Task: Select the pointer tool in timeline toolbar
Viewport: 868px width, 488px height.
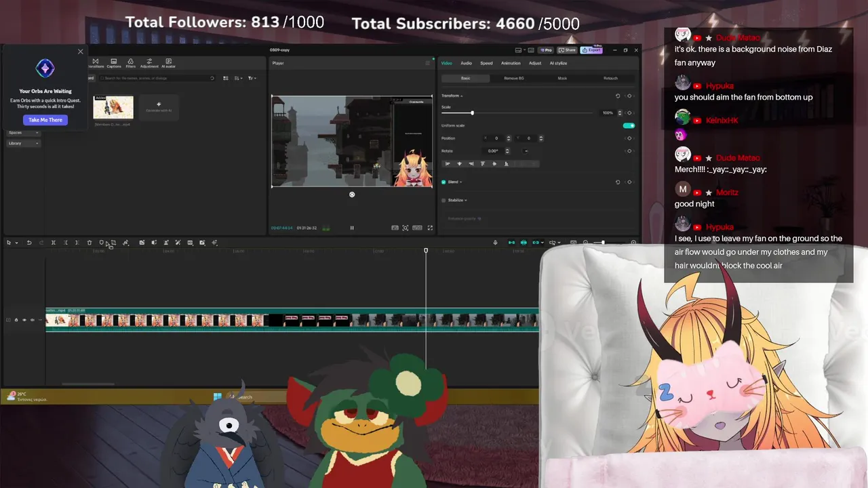Action: click(x=9, y=243)
